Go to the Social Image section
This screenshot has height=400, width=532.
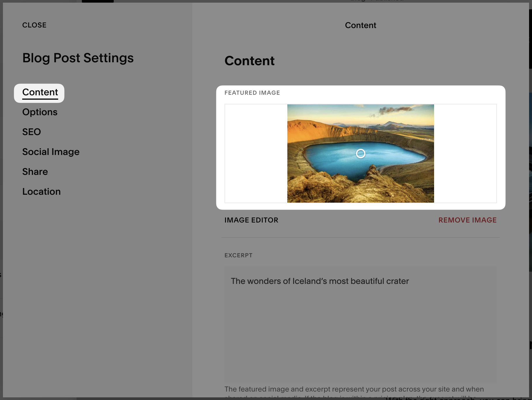click(51, 152)
